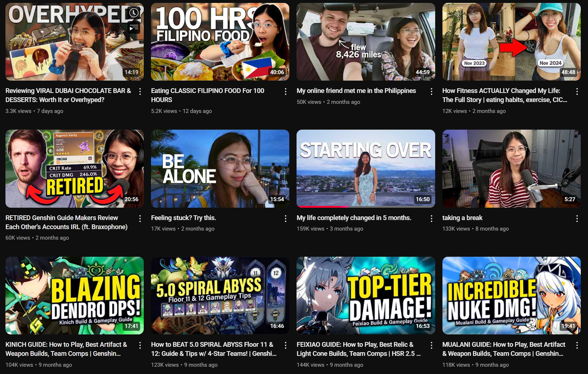Open more options for RETIRED Genshin guide makers video

[140, 219]
